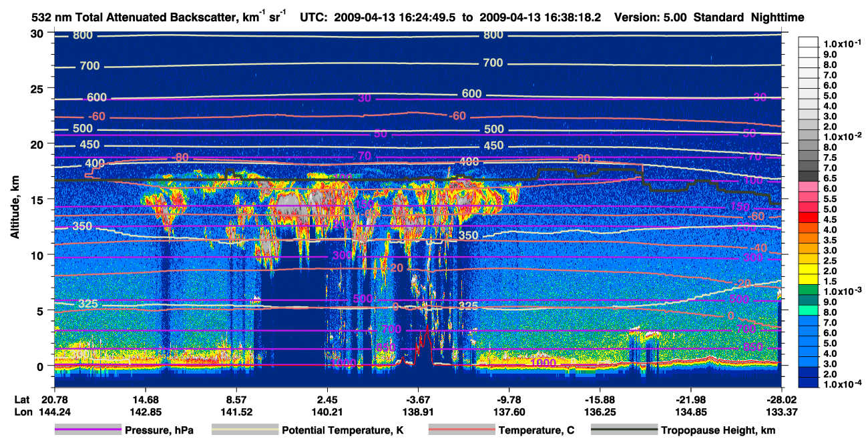Click the longitude value 144.24
868x445 pixels.
[x=54, y=412]
